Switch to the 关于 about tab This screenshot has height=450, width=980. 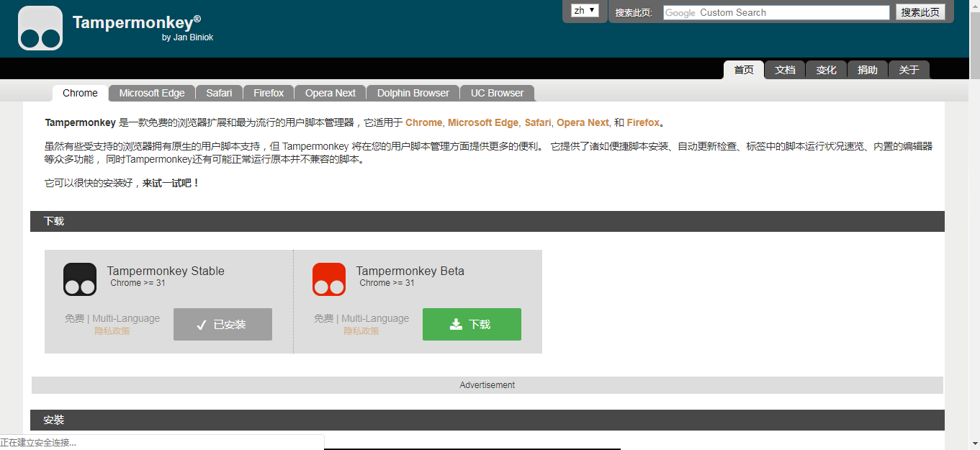point(909,70)
